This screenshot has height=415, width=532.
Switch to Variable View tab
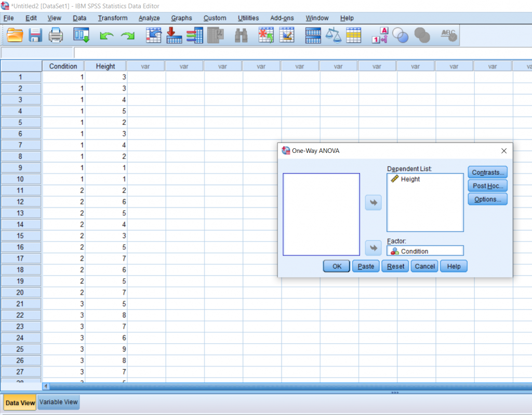tap(58, 402)
